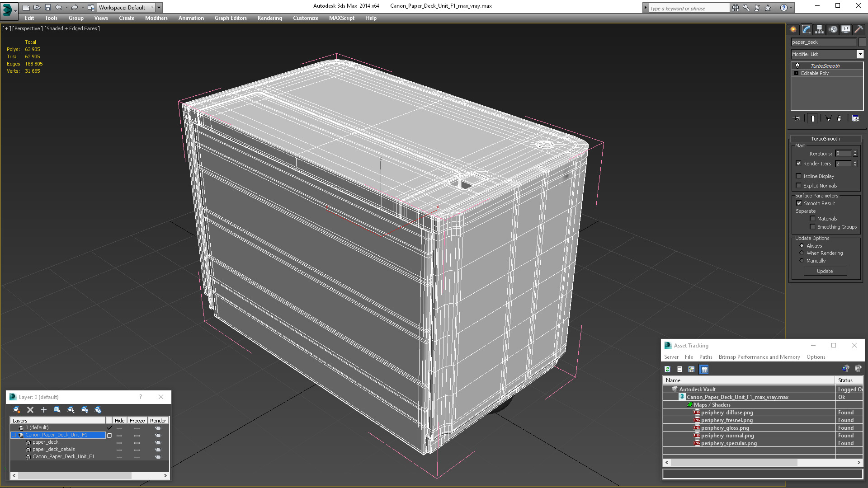Toggle TurboSmooth modifier lightbulb
This screenshot has height=488, width=868.
point(797,66)
